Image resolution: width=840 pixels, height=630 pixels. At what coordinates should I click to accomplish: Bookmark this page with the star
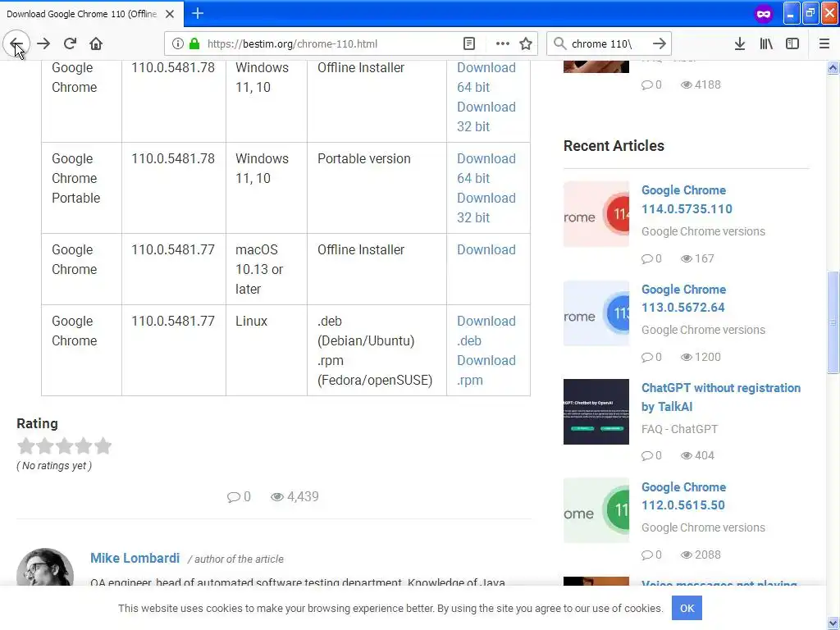[526, 44]
